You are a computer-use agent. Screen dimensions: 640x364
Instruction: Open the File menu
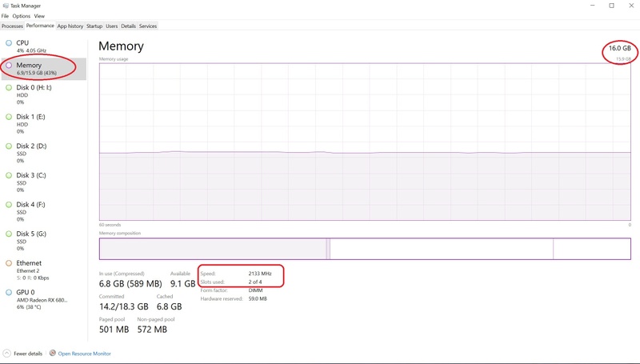click(x=5, y=16)
